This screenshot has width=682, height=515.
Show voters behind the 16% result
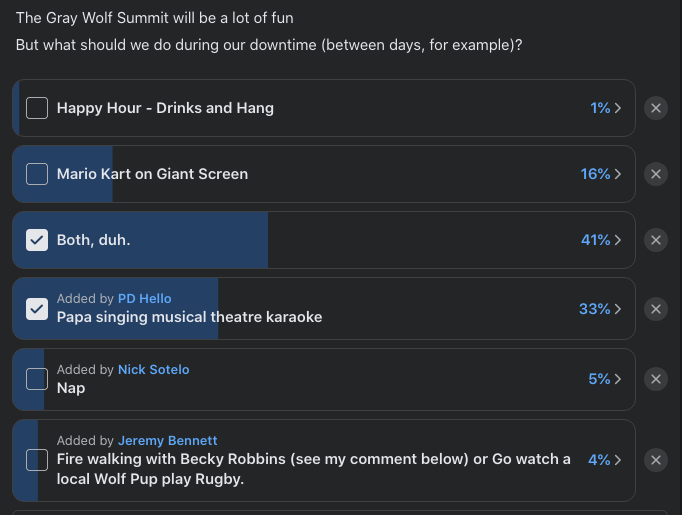[601, 174]
